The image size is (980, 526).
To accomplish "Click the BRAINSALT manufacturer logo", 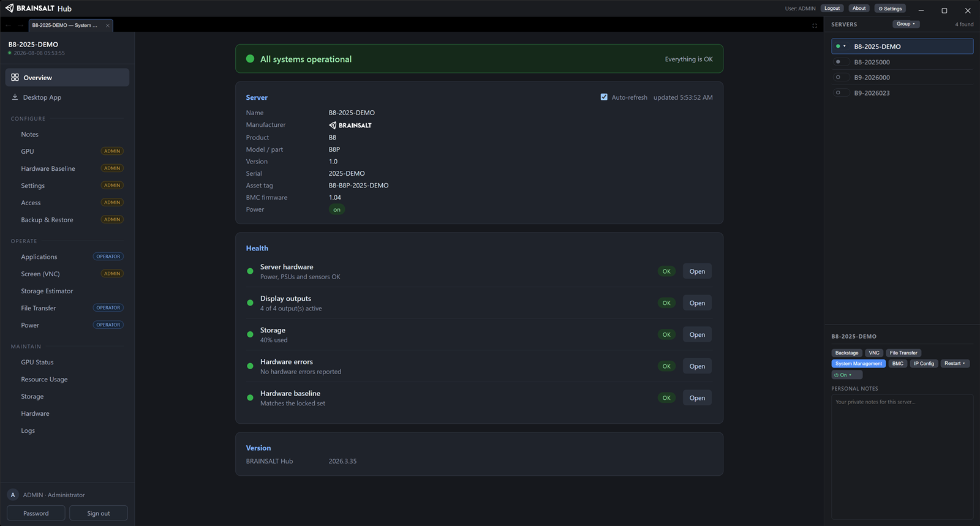I will (350, 125).
